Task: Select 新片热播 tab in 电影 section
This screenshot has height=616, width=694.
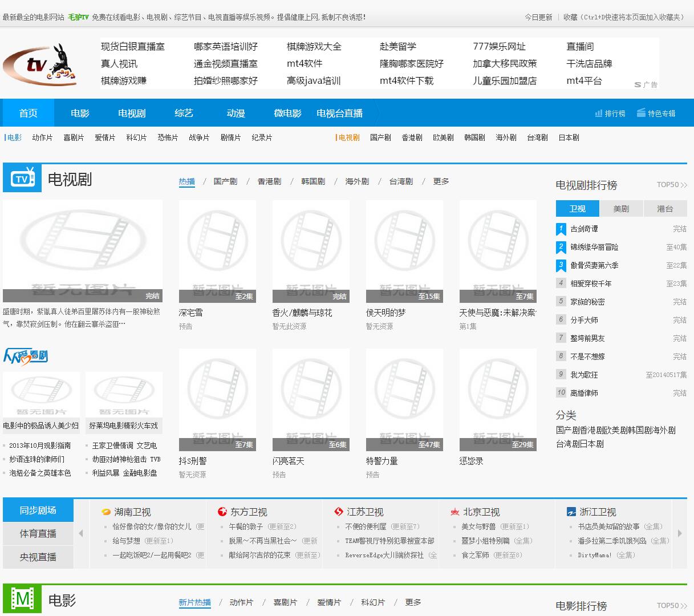Action: (x=195, y=602)
